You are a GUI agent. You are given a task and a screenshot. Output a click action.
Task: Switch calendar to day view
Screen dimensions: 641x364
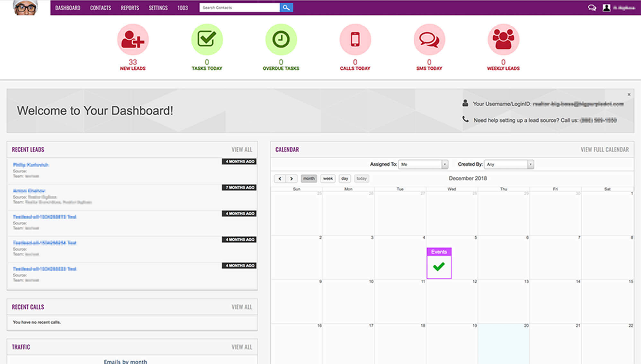tap(345, 178)
